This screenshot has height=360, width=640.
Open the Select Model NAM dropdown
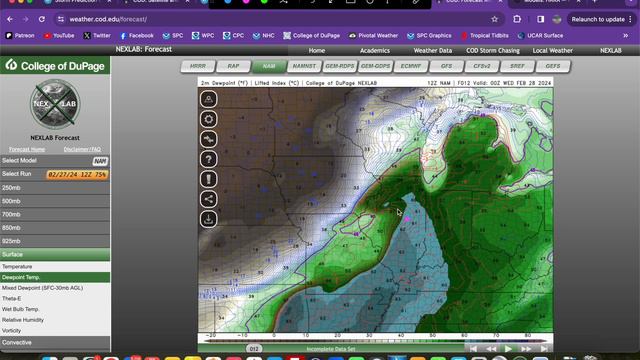(x=100, y=161)
